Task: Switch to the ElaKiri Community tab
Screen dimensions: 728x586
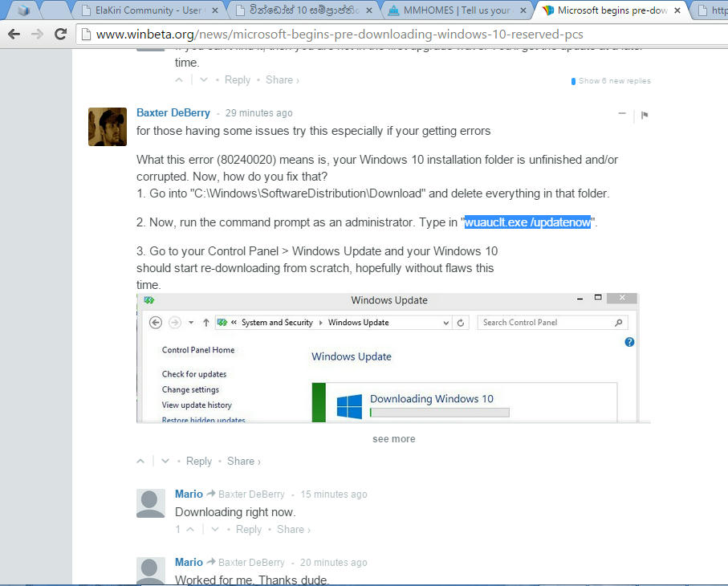Action: (148, 10)
